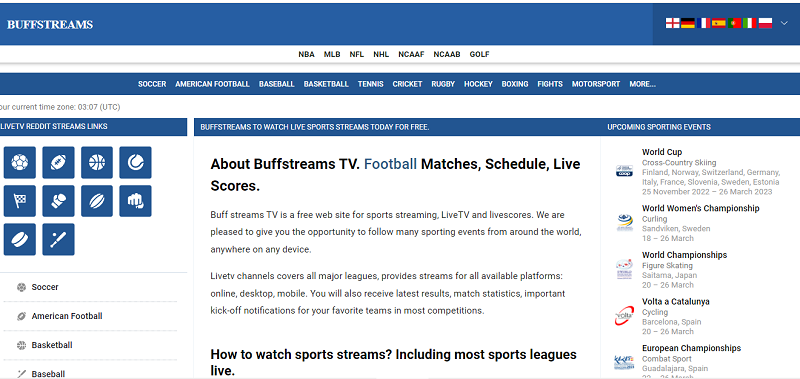800x379 pixels.
Task: Switch language with the French flag
Action: [x=704, y=23]
